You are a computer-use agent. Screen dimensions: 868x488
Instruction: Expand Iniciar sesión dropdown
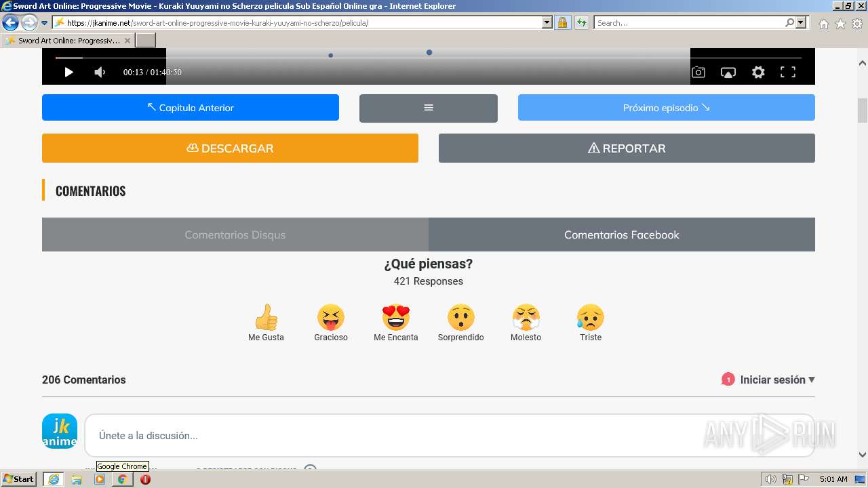pyautogui.click(x=777, y=380)
